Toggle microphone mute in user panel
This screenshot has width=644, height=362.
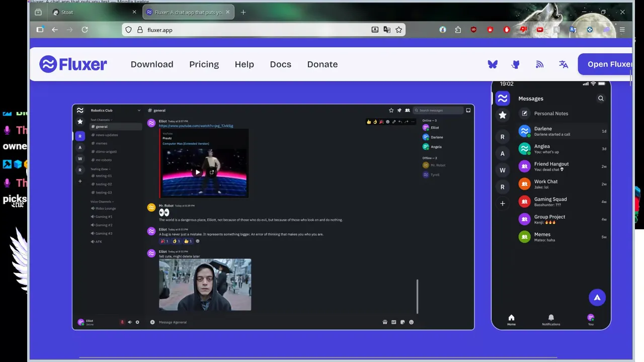tap(122, 322)
